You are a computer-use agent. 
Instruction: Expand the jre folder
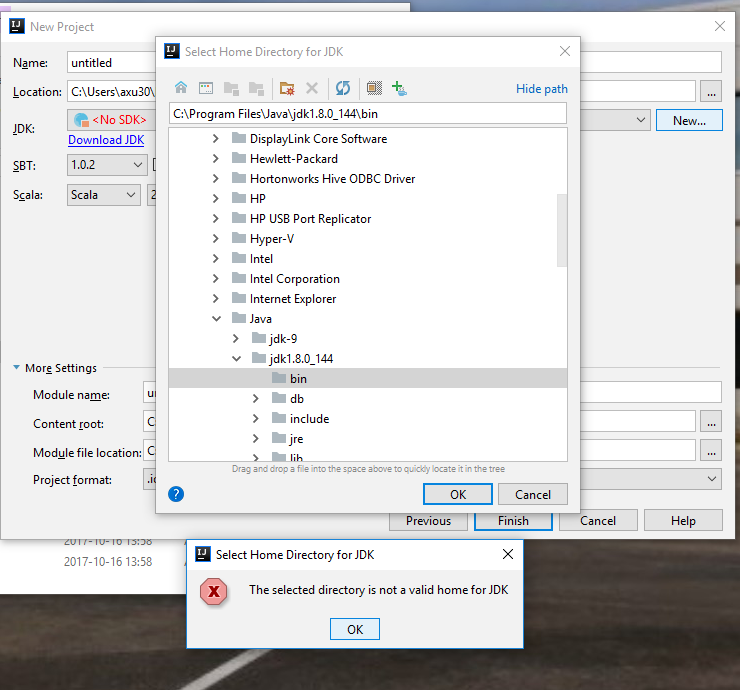(x=256, y=439)
